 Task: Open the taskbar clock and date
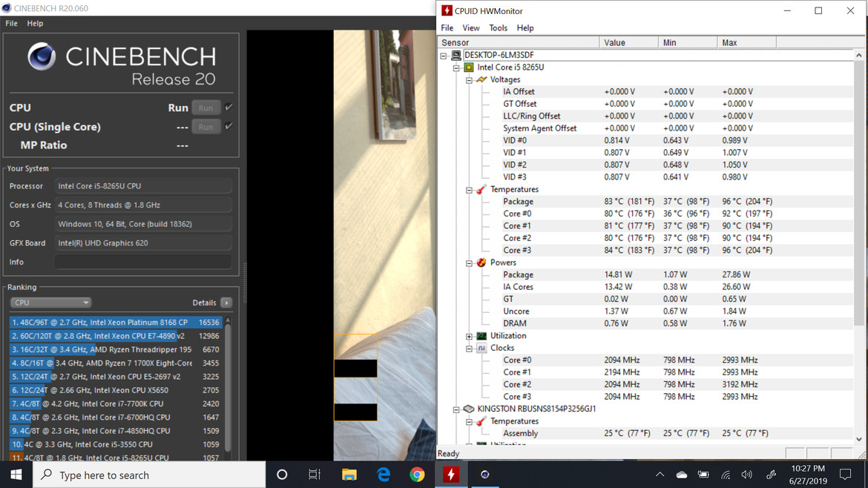tap(808, 475)
